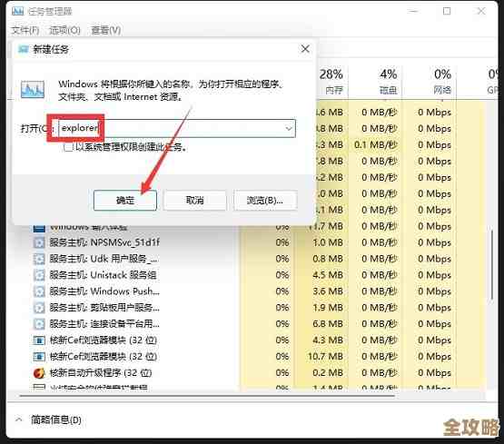Open the 文件(F) menu
Screen dimensions: 504x444
click(x=25, y=31)
